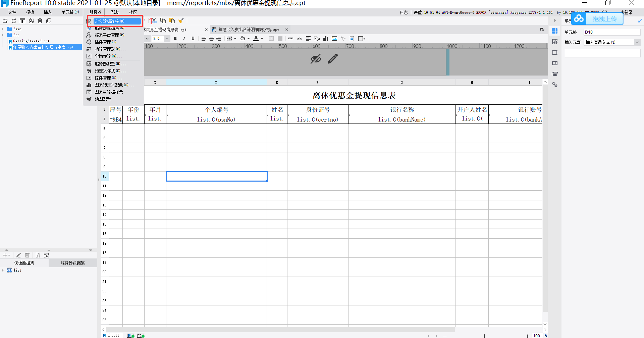Switch to 模板数据集 tab
Screen dimensions: 644x338
(24, 263)
